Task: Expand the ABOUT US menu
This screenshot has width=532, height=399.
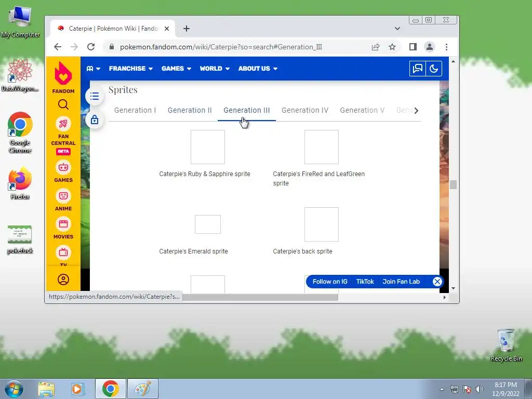Action: [x=258, y=69]
